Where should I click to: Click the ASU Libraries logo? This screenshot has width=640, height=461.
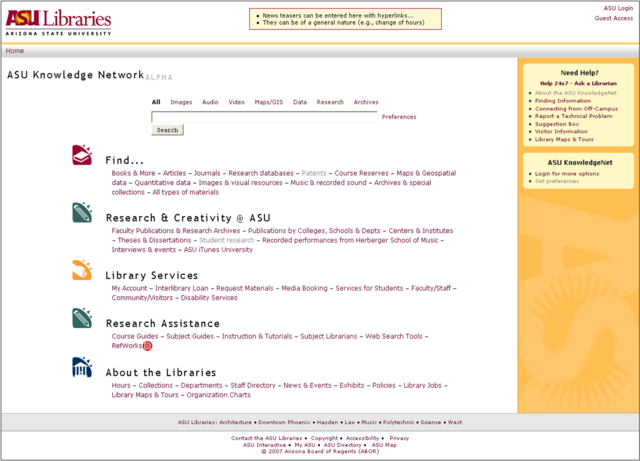tap(58, 23)
